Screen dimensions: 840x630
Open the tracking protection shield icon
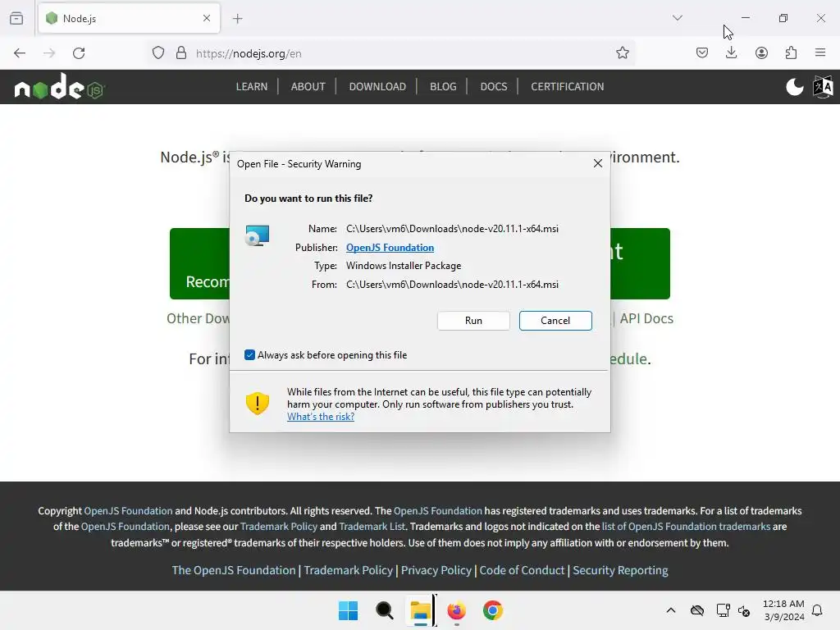point(158,53)
